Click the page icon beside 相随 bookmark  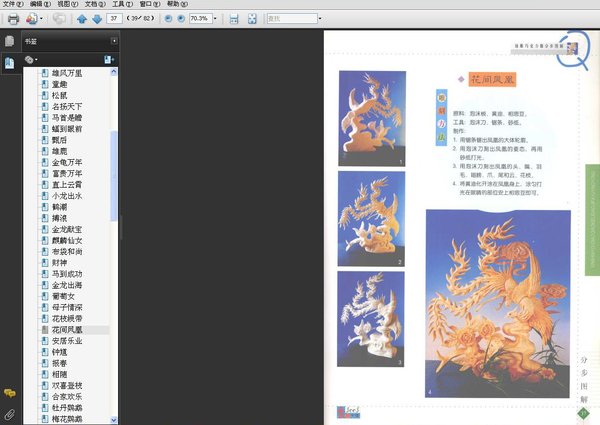[45, 374]
